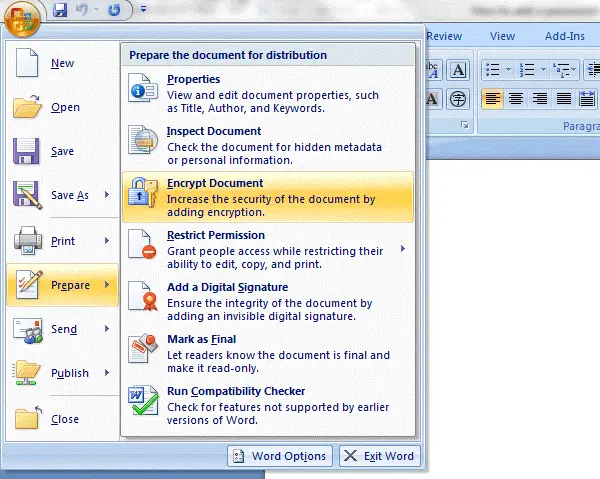The width and height of the screenshot is (600, 479).
Task: Click the Redo/Repeat icon in Quick Access toolbar
Action: click(114, 10)
